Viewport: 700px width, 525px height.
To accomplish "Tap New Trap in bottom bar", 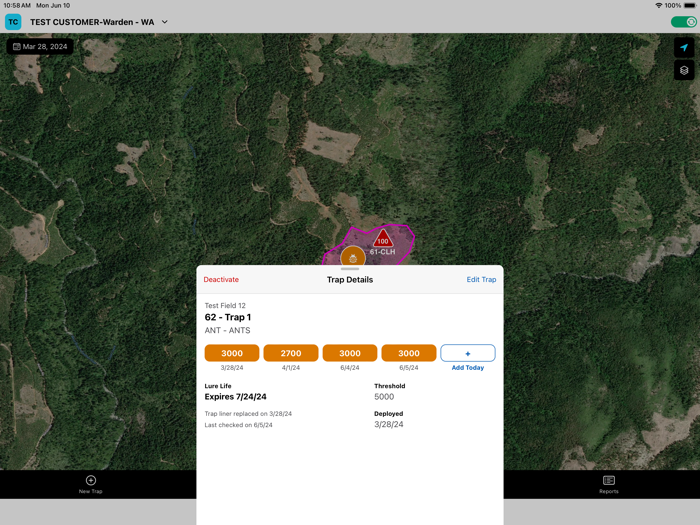I will point(91,484).
